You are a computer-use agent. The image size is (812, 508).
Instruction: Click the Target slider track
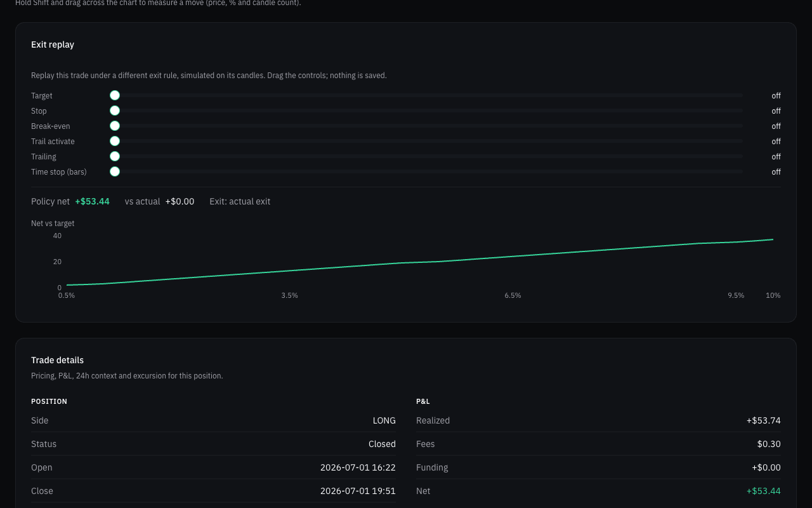(x=426, y=95)
